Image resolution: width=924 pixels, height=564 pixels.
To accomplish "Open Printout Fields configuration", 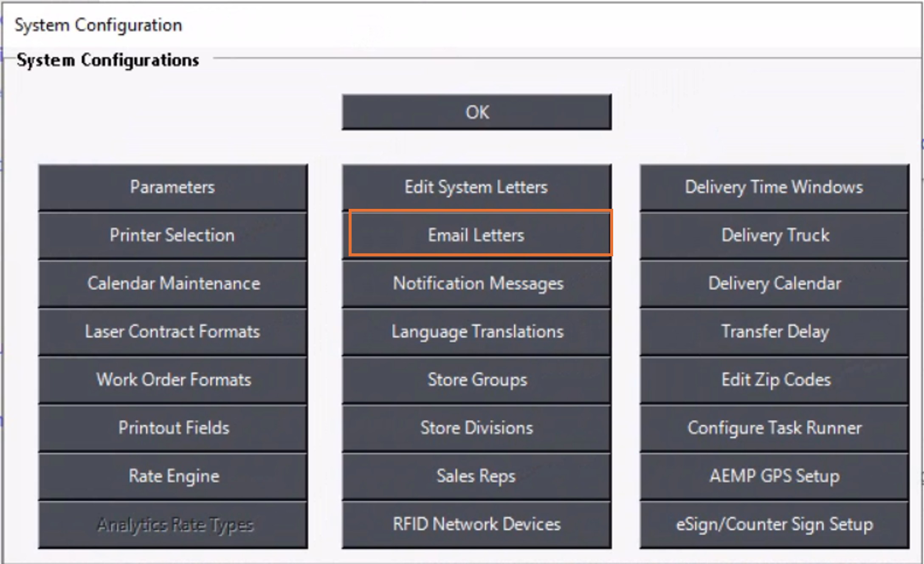I will point(173,428).
